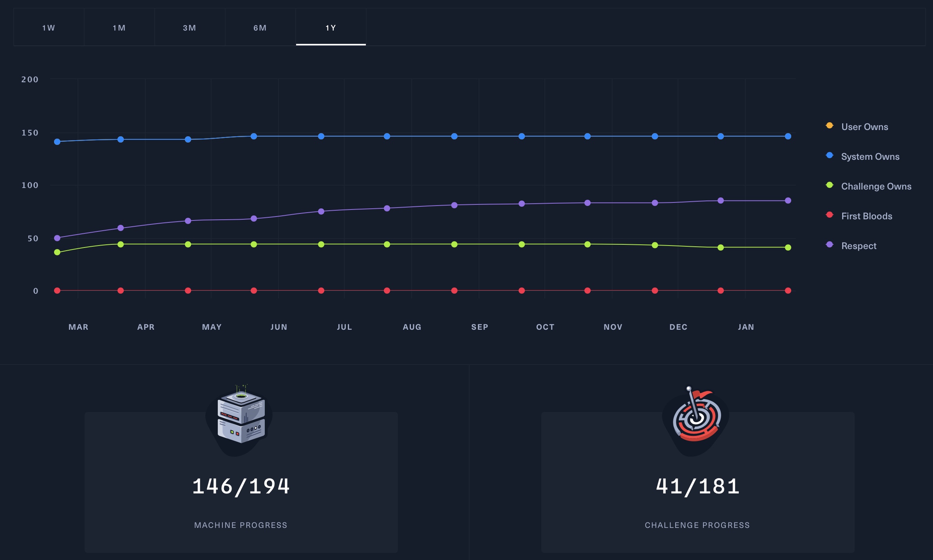Click the last blue System Owns data point
The height and width of the screenshot is (560, 933).
point(788,136)
